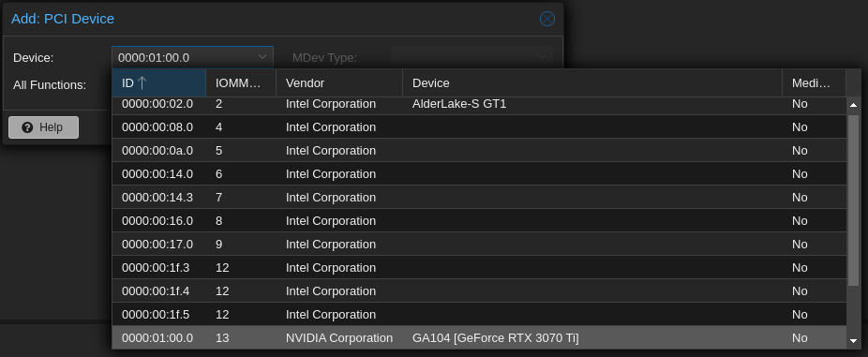Viewport: 868px width, 357px height.
Task: Click the device list scrollbar thumb
Action: 853,201
